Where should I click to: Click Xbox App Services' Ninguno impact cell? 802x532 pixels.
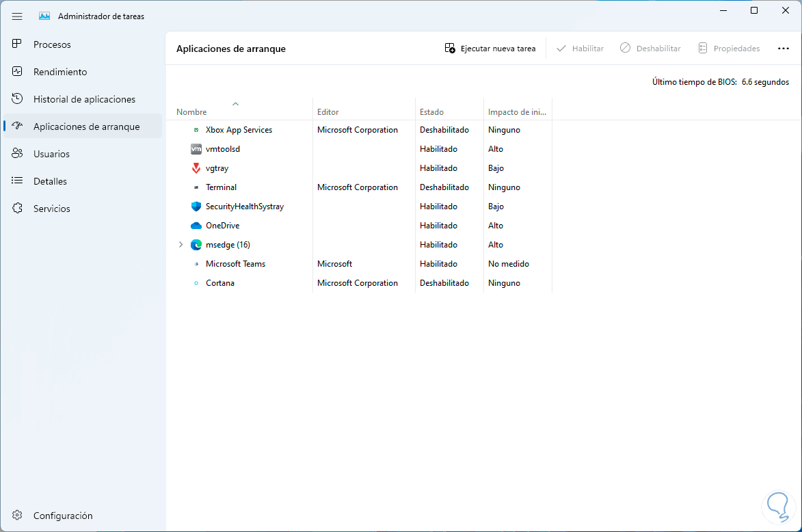tap(504, 130)
